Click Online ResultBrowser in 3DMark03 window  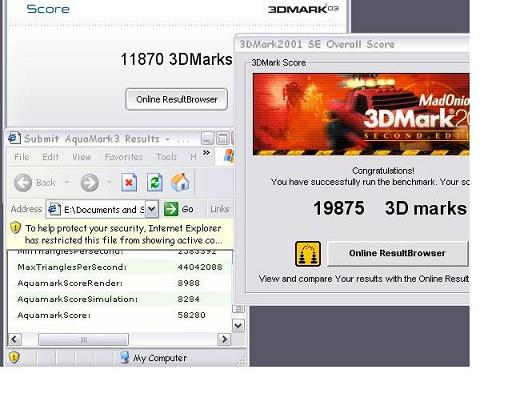click(x=177, y=99)
